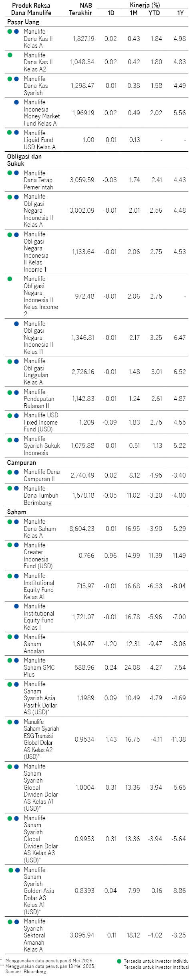
Task: Select the Obligasi dan Sukuk section heading
Action: point(24,160)
